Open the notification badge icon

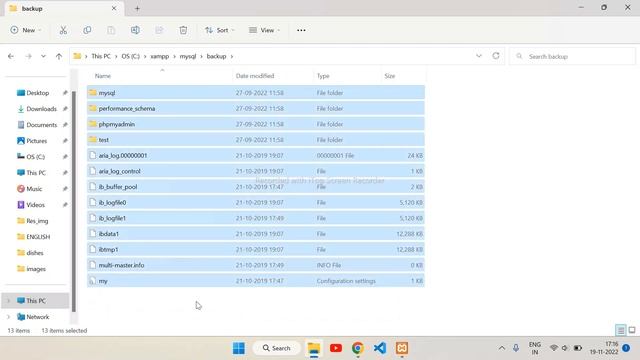tap(626, 348)
